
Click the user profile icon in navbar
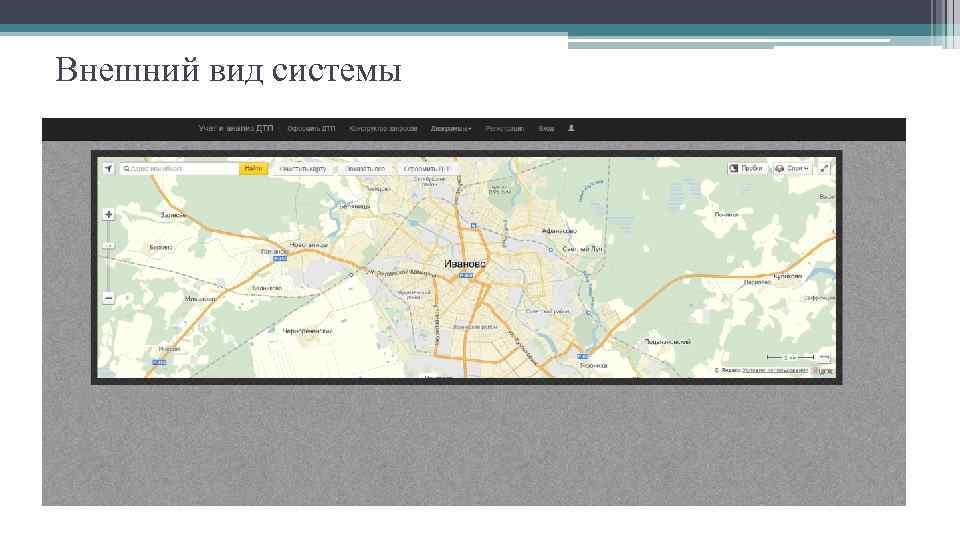(x=571, y=129)
